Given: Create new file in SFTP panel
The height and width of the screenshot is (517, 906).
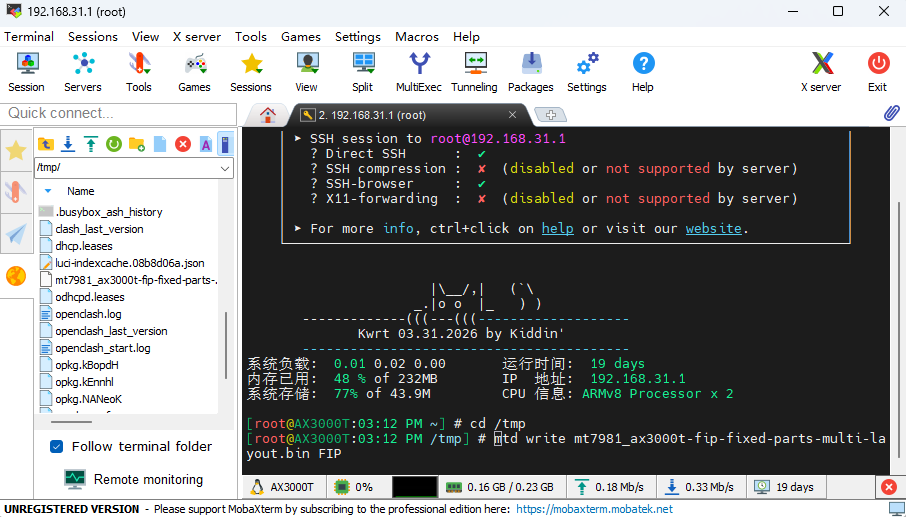Looking at the screenshot, I should pos(160,144).
